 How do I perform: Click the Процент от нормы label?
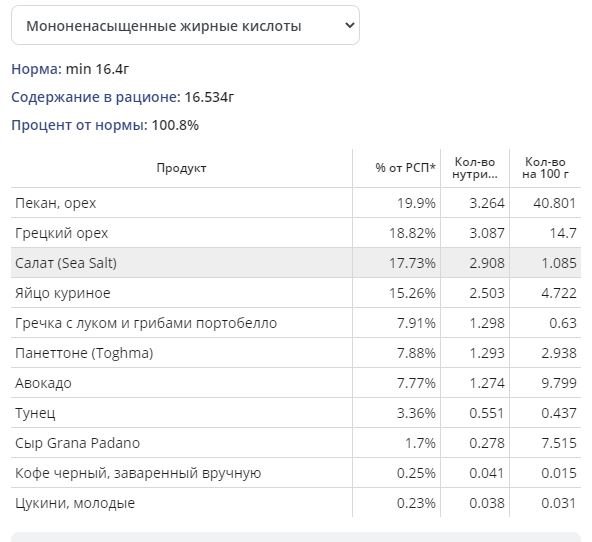(79, 125)
